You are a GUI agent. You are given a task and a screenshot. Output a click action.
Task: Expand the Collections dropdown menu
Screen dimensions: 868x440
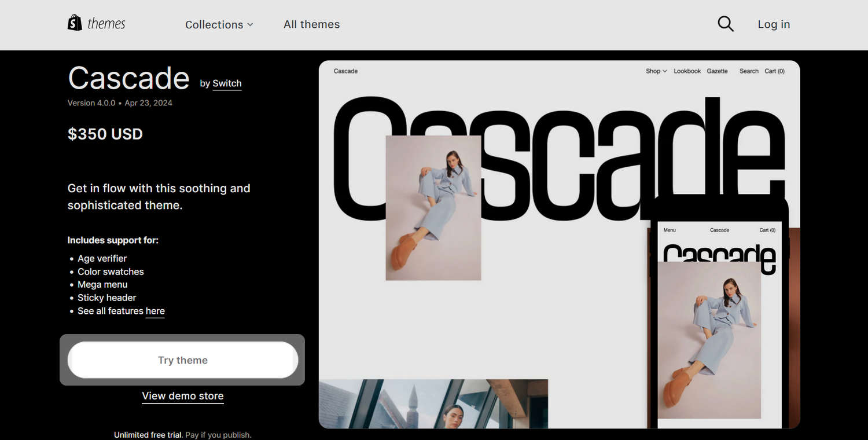(x=219, y=24)
